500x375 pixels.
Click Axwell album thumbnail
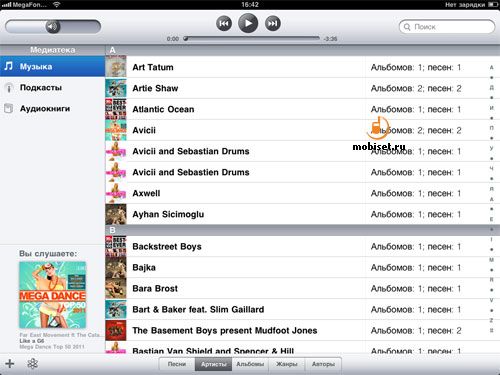click(x=116, y=193)
